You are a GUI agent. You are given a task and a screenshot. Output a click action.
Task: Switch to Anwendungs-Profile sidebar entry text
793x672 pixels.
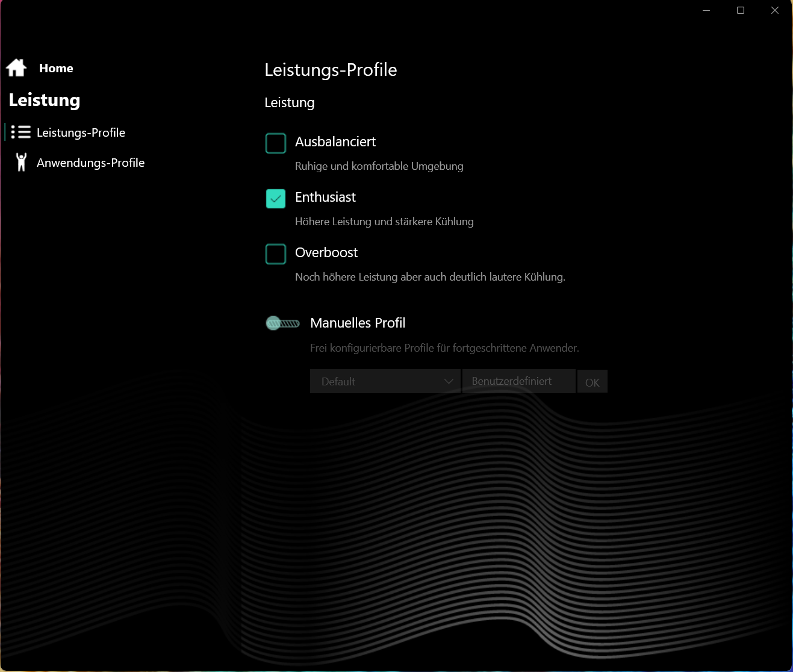click(x=90, y=163)
